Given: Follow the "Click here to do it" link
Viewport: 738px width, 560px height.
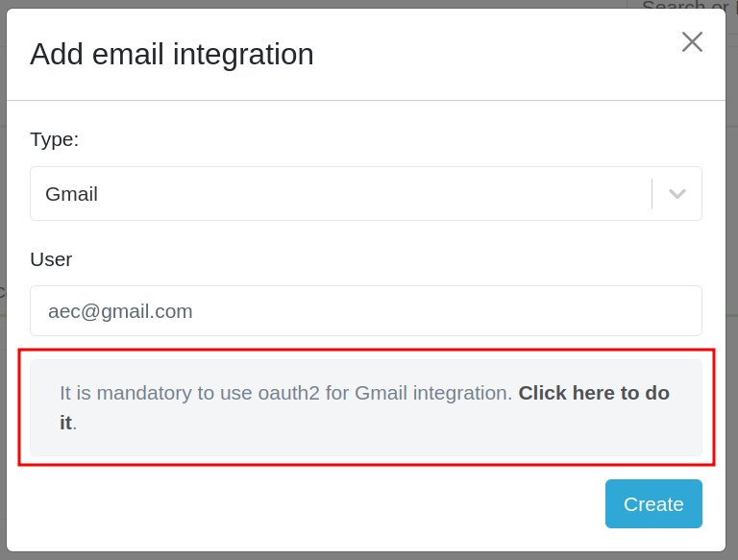Looking at the screenshot, I should coord(593,393).
